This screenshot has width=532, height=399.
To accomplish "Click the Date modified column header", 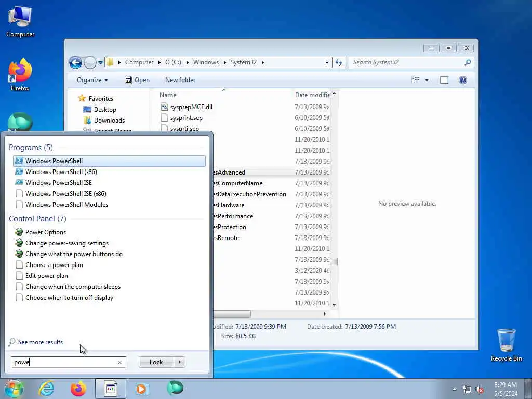I will pyautogui.click(x=312, y=95).
